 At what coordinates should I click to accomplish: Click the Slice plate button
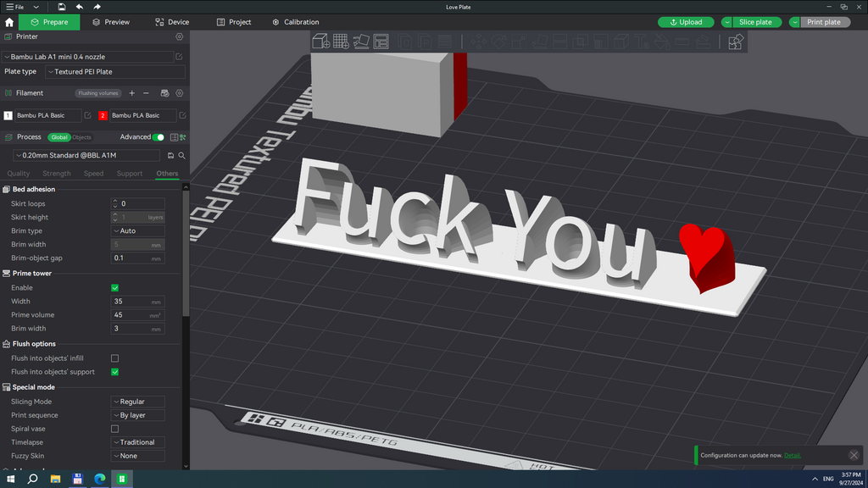tap(755, 22)
